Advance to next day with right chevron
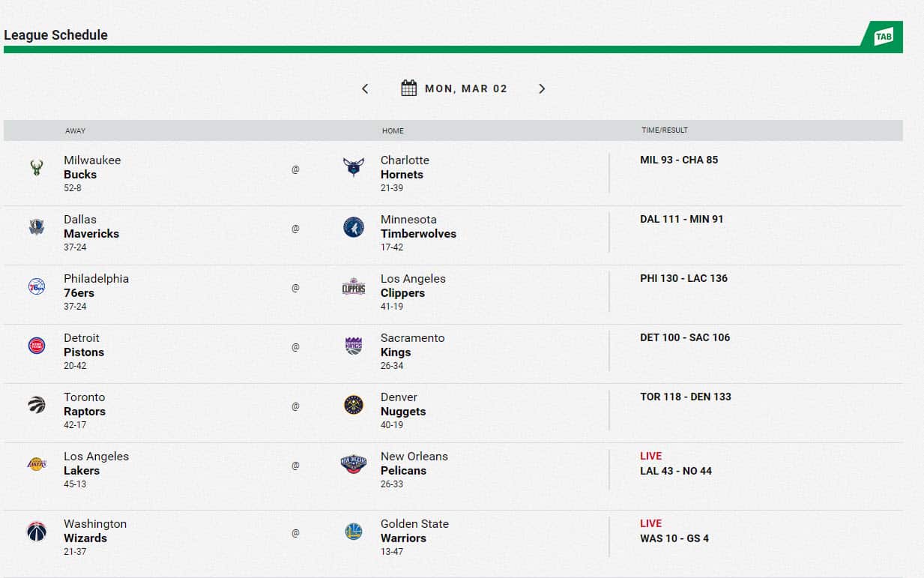Screen dimensions: 924x578 (542, 88)
